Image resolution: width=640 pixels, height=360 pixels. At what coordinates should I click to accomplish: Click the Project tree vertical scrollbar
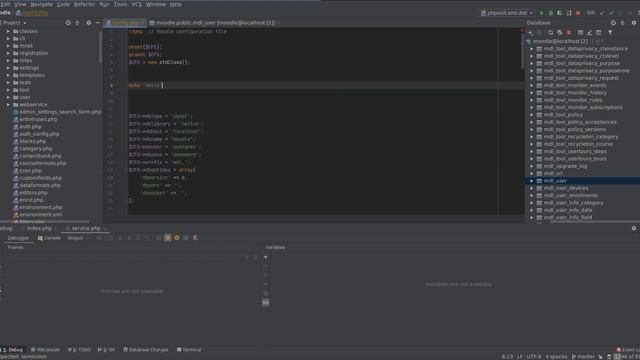(100, 47)
